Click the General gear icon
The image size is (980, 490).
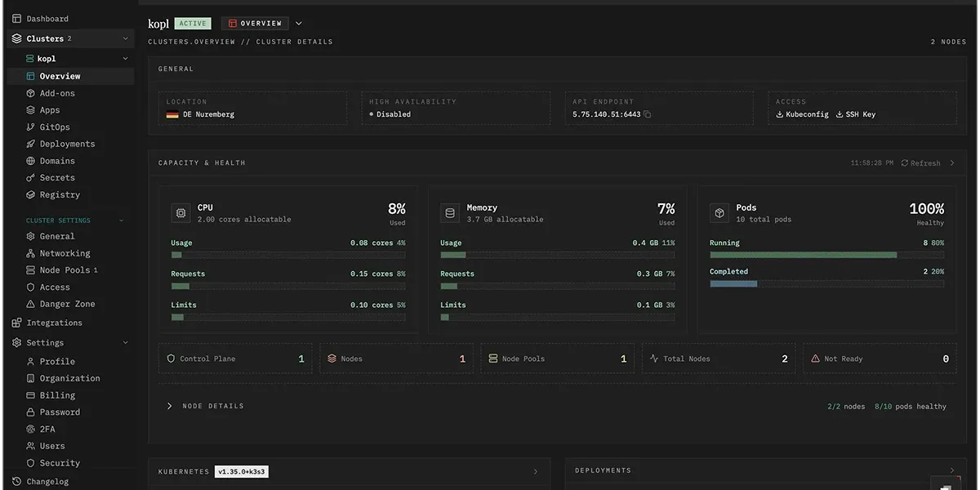31,236
